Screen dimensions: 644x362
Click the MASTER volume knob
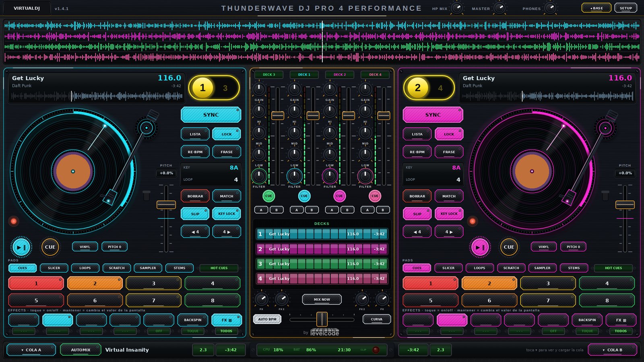click(x=500, y=8)
